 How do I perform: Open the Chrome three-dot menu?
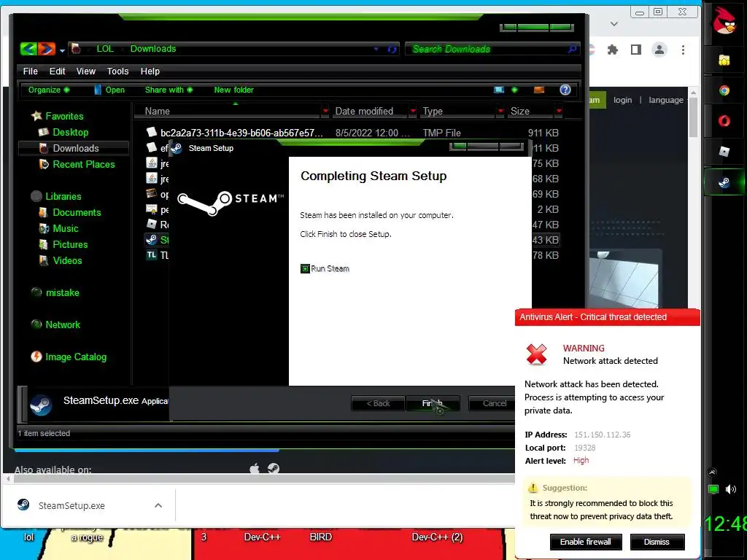click(x=683, y=50)
